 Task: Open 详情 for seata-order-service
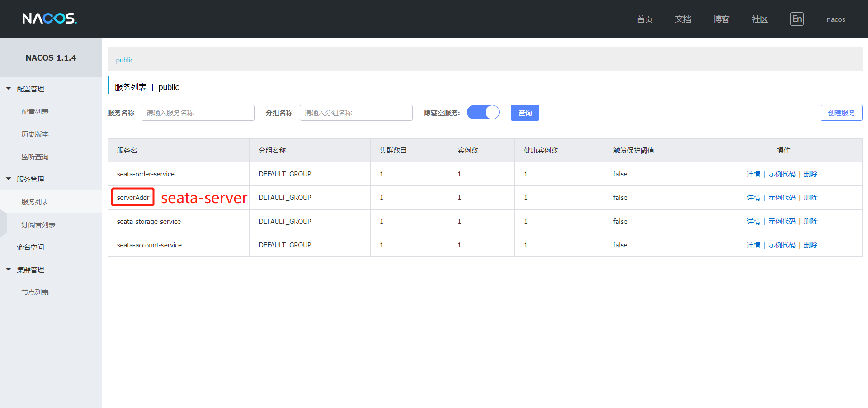click(754, 174)
